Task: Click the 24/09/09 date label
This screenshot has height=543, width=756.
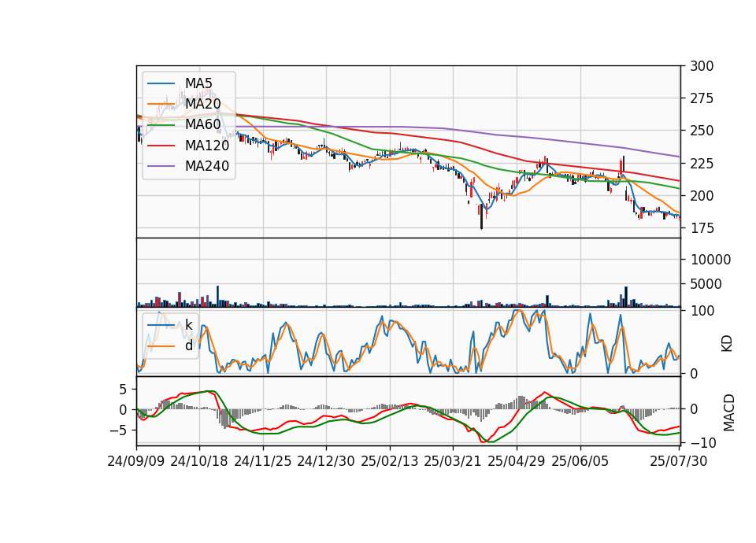Action: pos(136,461)
